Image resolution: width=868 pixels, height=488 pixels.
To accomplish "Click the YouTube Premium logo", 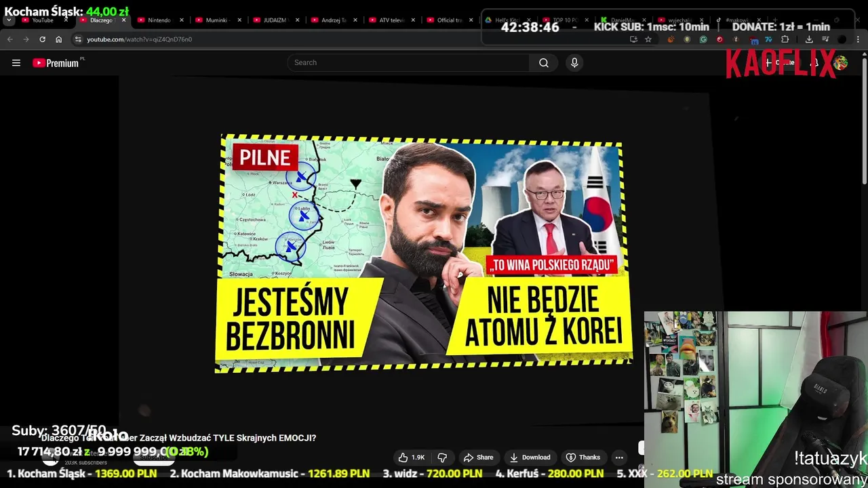I will tap(56, 63).
